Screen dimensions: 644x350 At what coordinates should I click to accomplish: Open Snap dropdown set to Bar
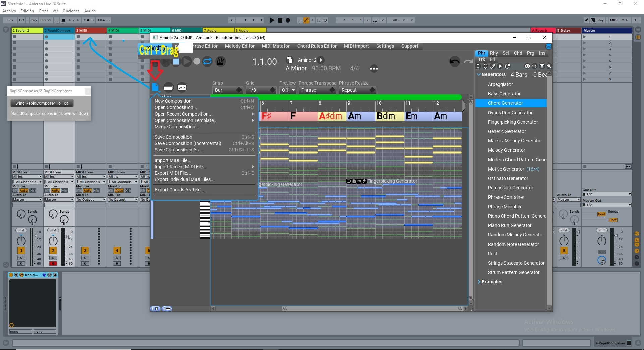pyautogui.click(x=227, y=90)
